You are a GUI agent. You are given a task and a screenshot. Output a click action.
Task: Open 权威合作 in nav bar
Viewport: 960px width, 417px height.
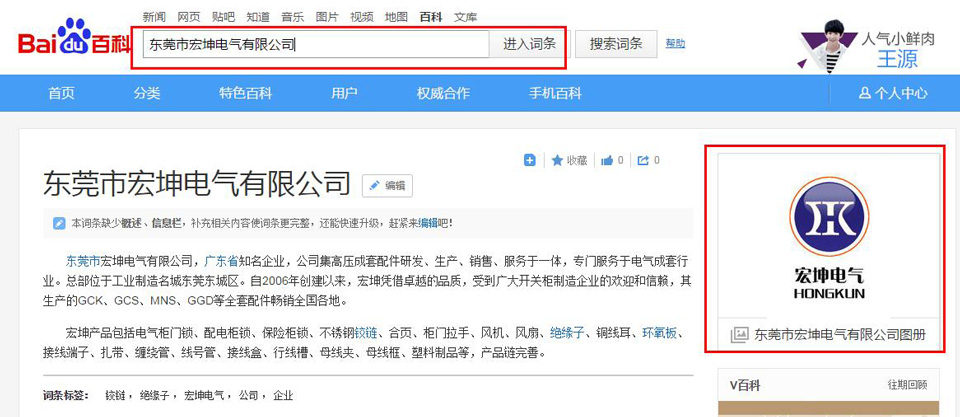(x=443, y=93)
